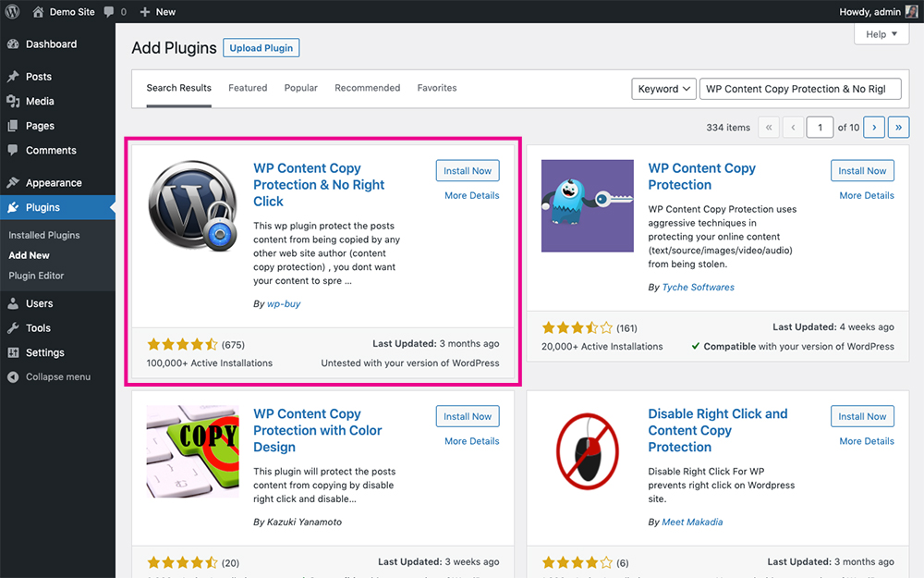The width and height of the screenshot is (924, 578).
Task: Click the New plus item in admin bar
Action: coord(157,12)
